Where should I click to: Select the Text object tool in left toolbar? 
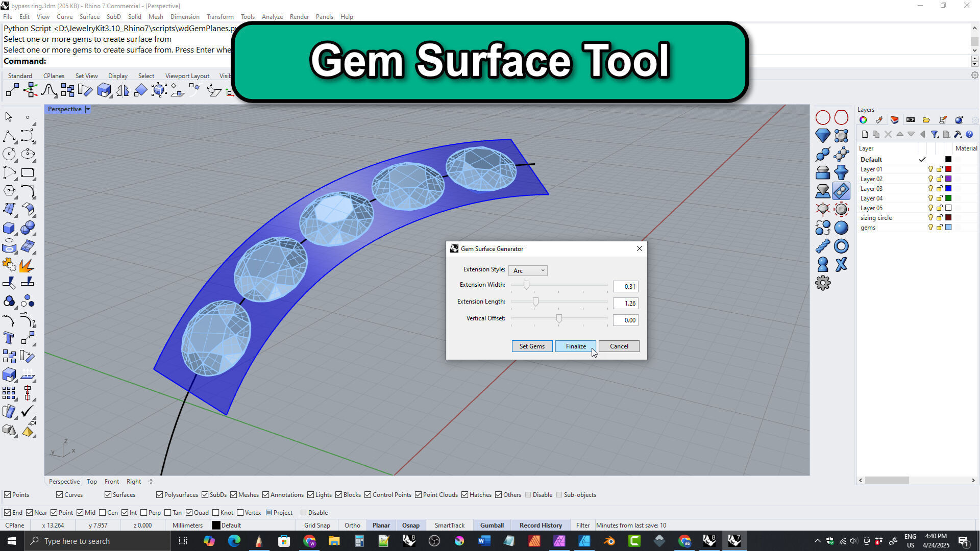pyautogui.click(x=9, y=338)
